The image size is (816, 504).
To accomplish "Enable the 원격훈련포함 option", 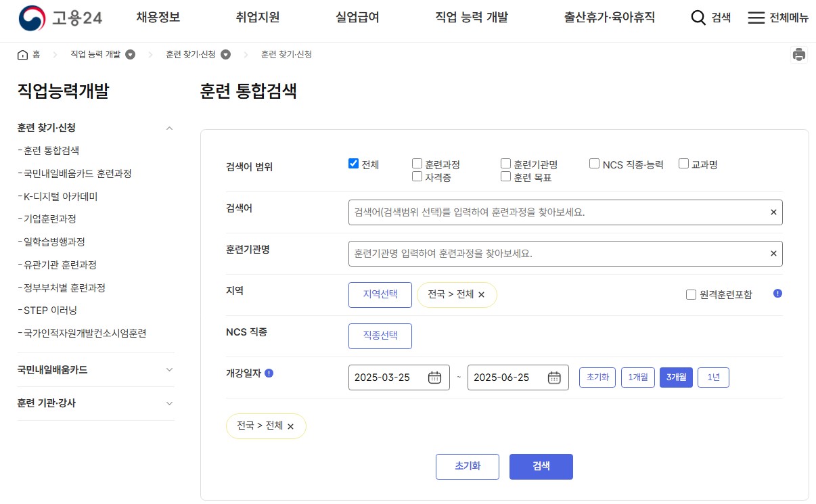I will click(x=691, y=294).
